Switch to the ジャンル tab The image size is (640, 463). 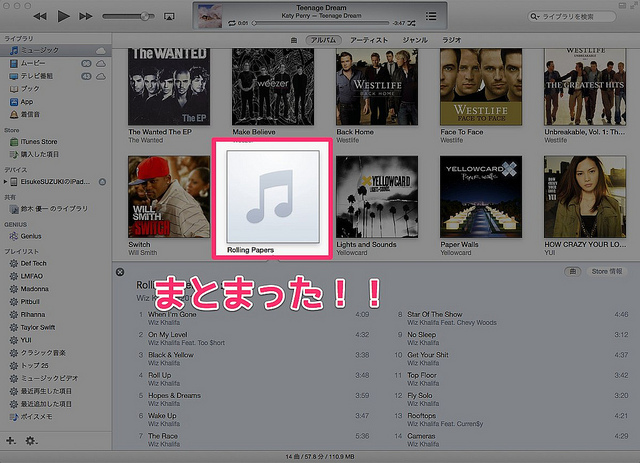(415, 40)
